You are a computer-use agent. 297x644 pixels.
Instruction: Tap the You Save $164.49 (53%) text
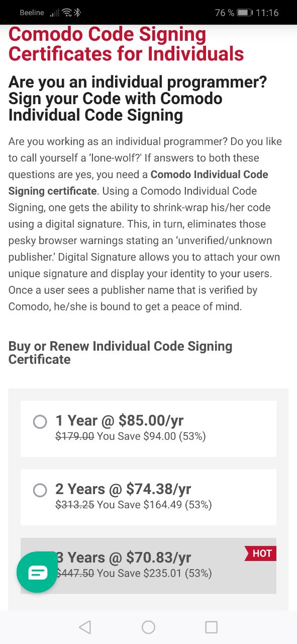coord(154,505)
